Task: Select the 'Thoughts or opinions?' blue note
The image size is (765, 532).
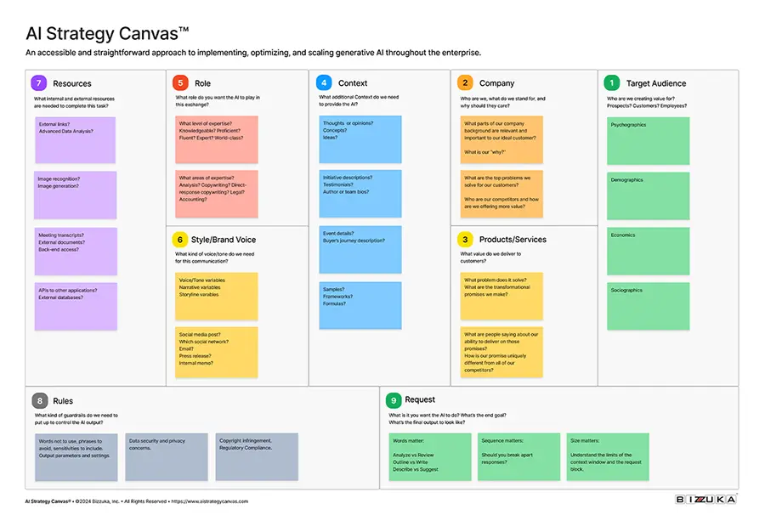Action: (360, 139)
